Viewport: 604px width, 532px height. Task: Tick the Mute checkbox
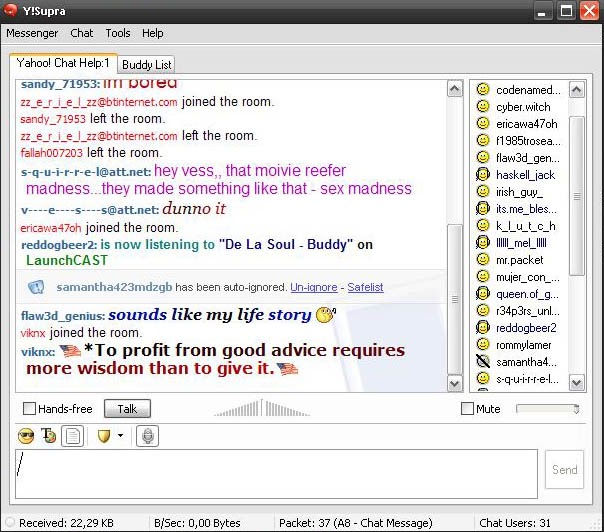tap(467, 409)
